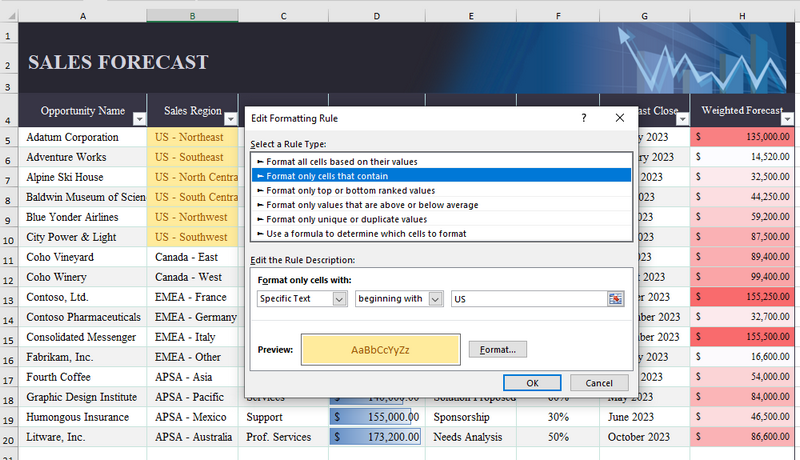Click the range selector icon beside US field
This screenshot has width=800, height=460.
click(x=615, y=299)
